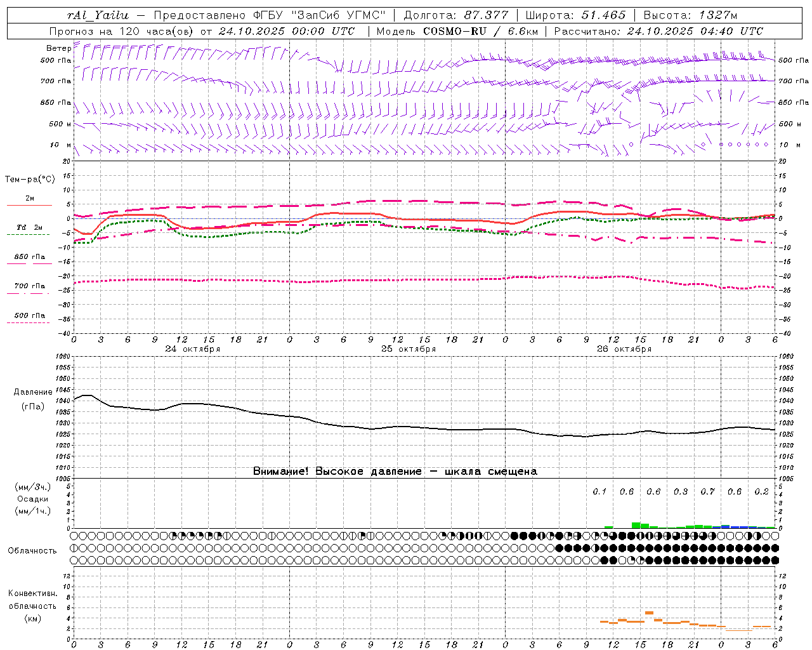
Task: Select the (мм/3ч.) precipitation unit label
Action: [33, 487]
